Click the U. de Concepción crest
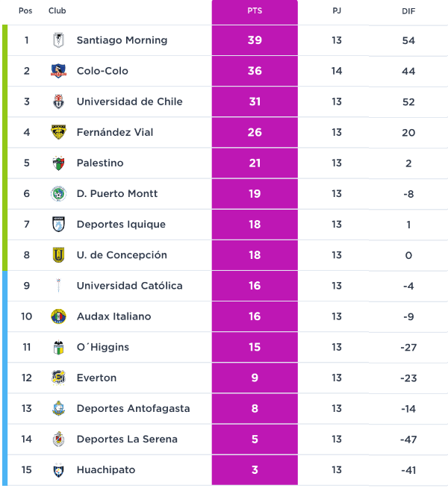The height and width of the screenshot is (491, 448). [x=58, y=255]
